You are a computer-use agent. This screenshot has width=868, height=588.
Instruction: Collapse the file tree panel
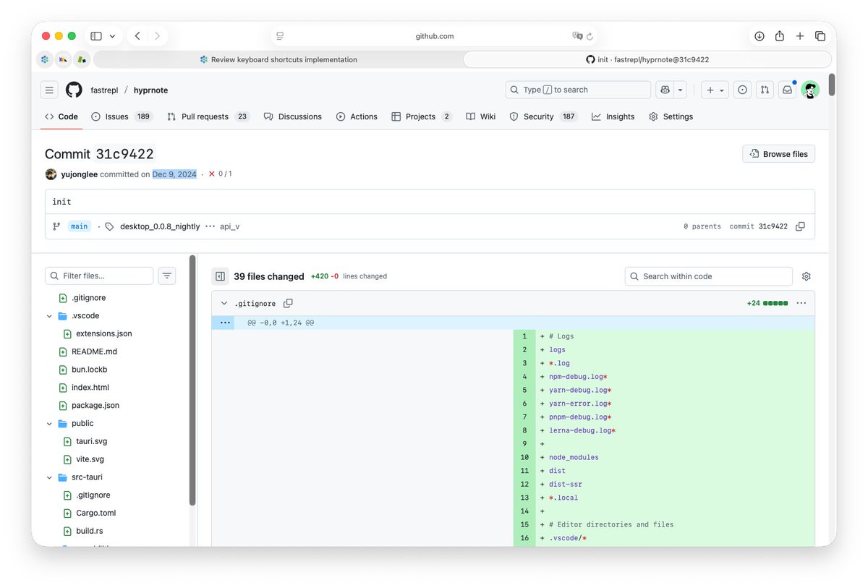click(x=220, y=276)
